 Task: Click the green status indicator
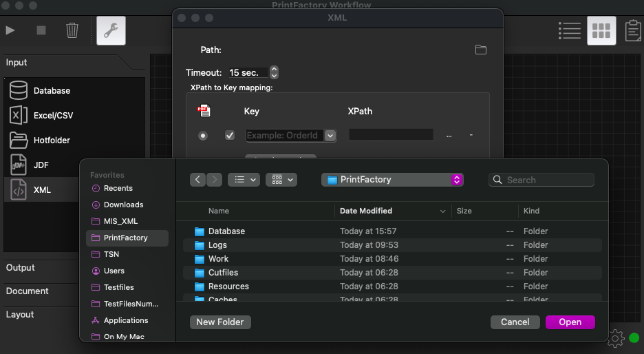(x=634, y=338)
